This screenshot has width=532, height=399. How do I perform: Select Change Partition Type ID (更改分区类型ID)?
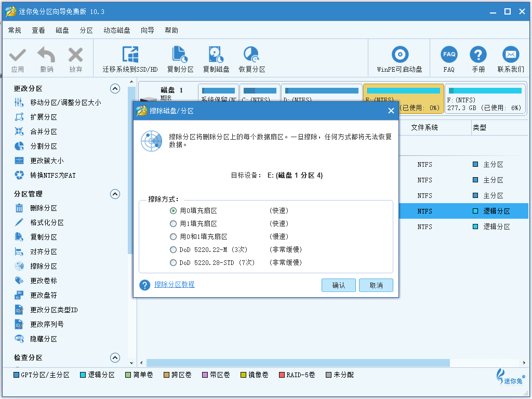(46, 310)
